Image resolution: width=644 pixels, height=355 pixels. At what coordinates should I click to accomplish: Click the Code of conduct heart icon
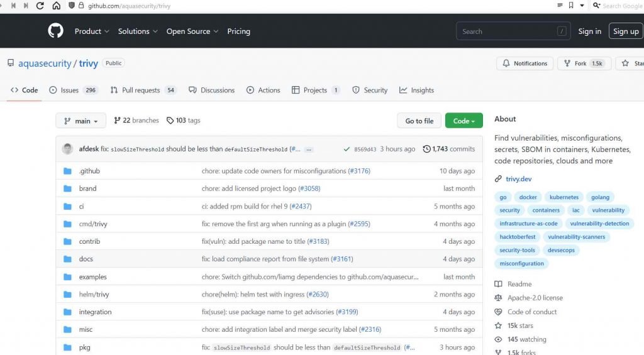pyautogui.click(x=498, y=312)
